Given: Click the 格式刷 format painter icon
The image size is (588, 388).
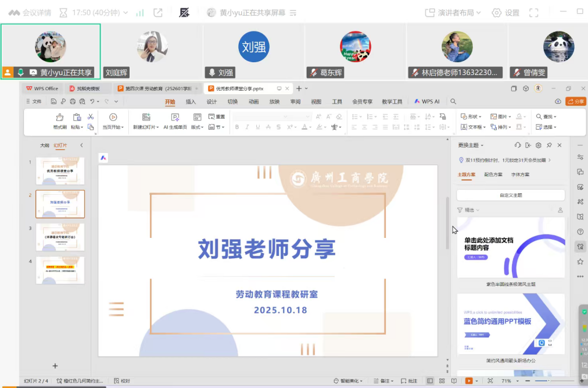Looking at the screenshot, I should (x=59, y=117).
